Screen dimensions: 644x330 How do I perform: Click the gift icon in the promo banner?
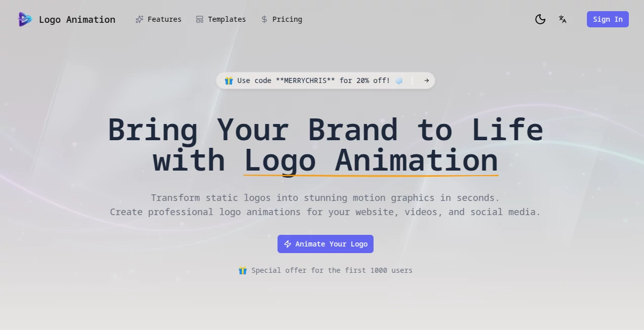(x=228, y=80)
